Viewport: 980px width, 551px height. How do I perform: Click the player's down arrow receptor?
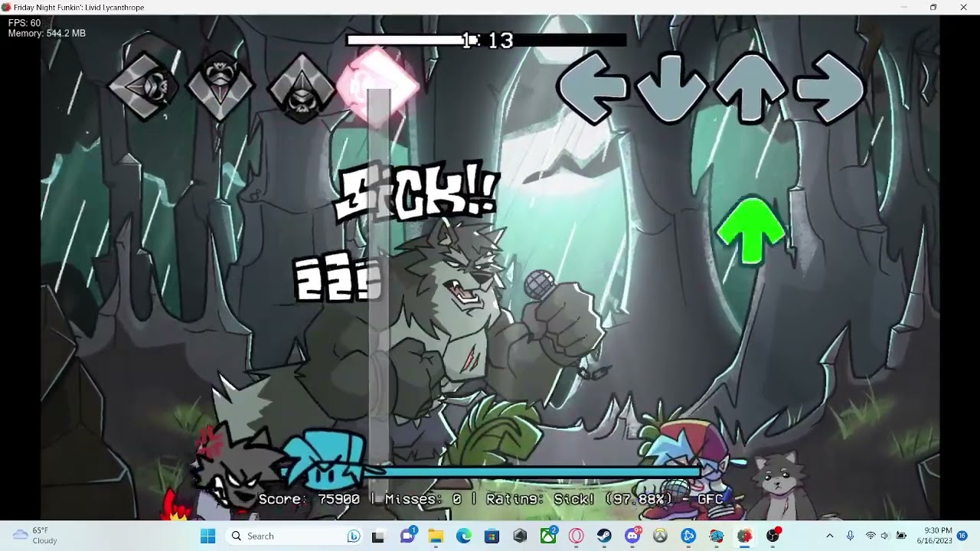click(x=671, y=88)
